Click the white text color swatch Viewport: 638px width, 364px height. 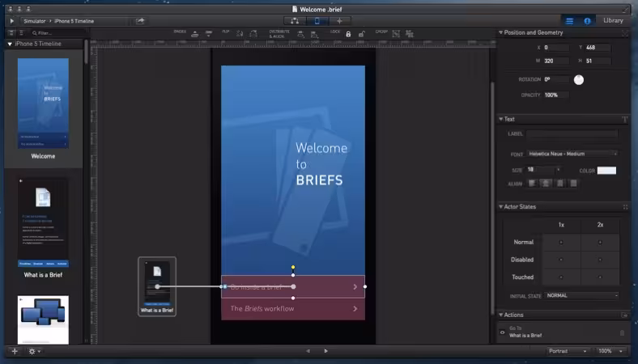(x=606, y=171)
